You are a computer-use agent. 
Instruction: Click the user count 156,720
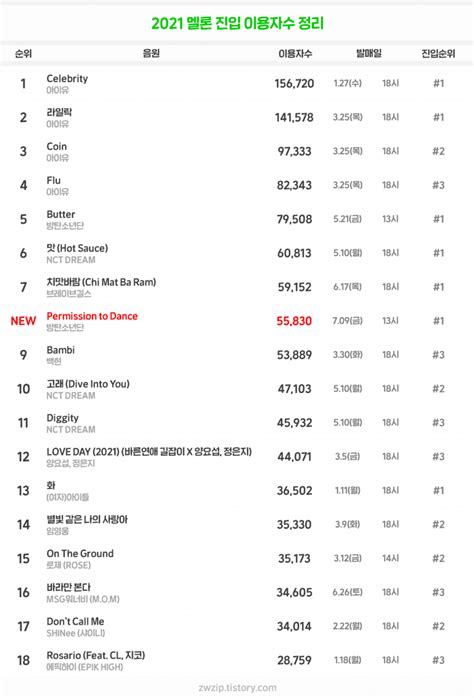tap(294, 84)
